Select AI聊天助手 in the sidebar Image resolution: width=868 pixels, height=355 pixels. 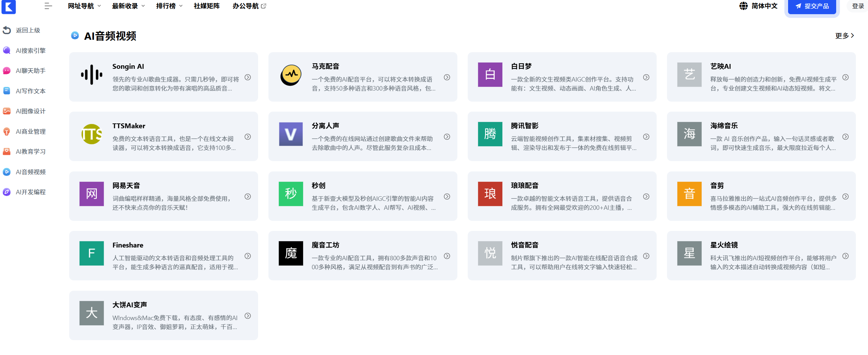tap(24, 71)
